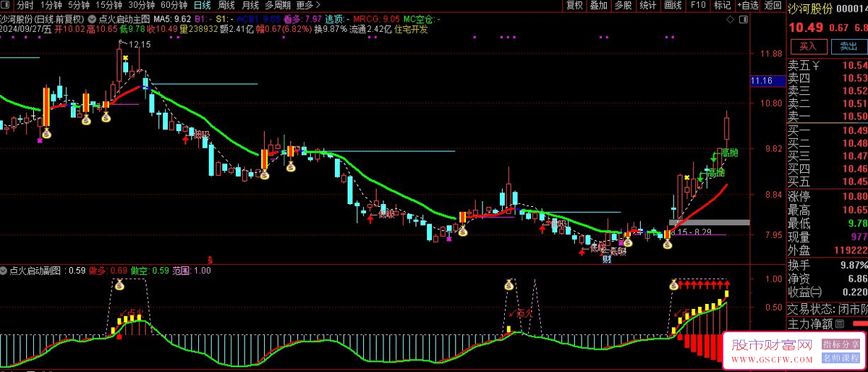Click the yen symbol beside 卖五
Image resolution: width=868 pixels, height=372 pixels.
point(817,66)
